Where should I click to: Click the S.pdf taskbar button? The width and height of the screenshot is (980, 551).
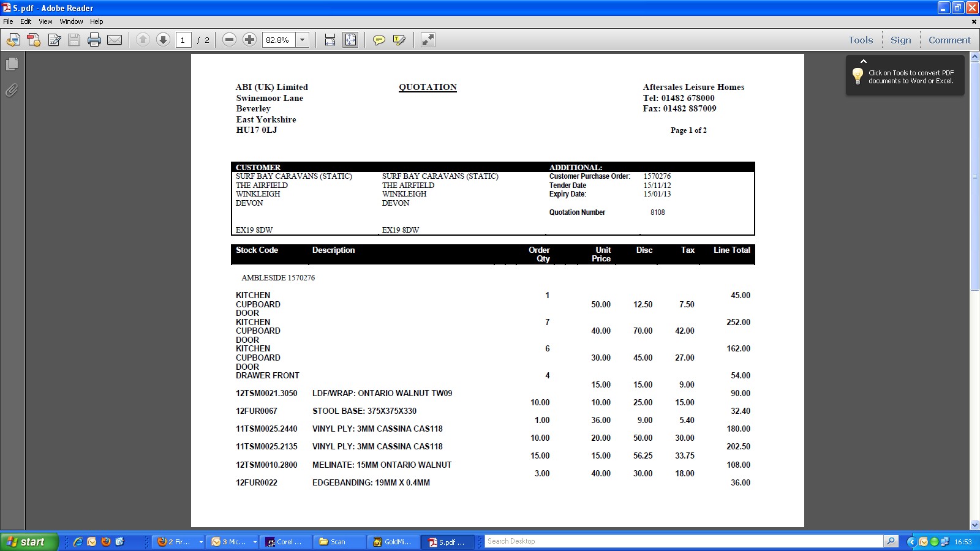coord(448,542)
